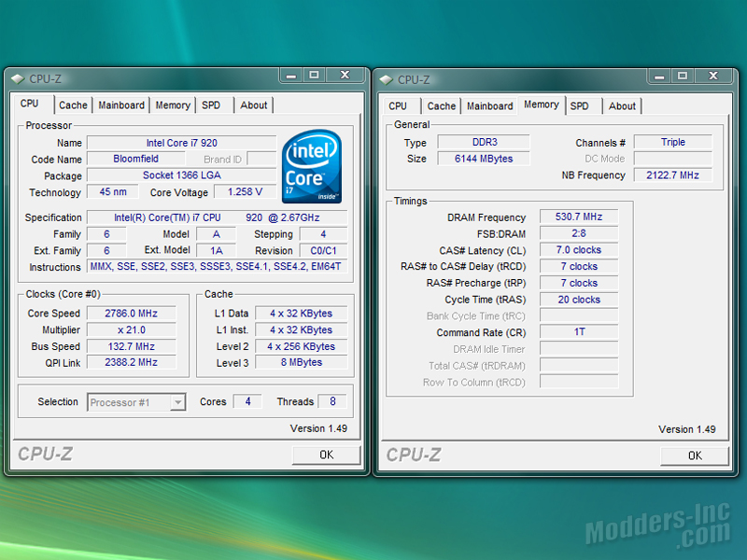The height and width of the screenshot is (560, 747).
Task: Click the memory Size value '6144 MBytes'
Action: pos(484,159)
